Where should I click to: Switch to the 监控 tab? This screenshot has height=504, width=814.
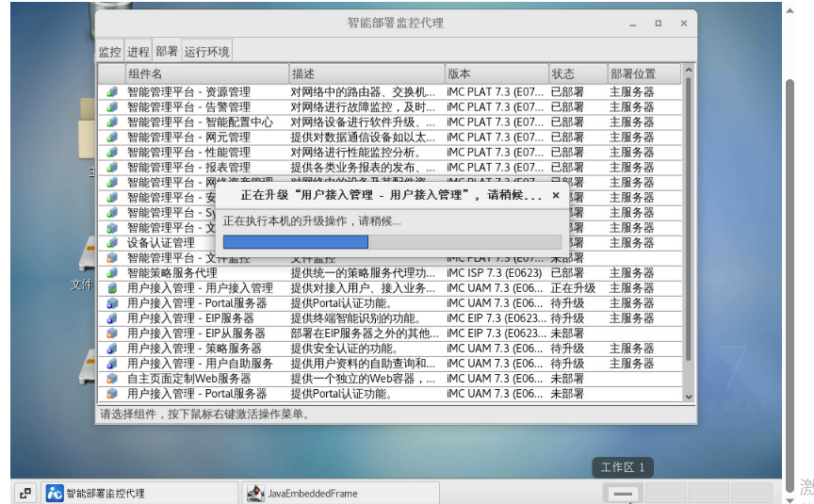point(109,52)
